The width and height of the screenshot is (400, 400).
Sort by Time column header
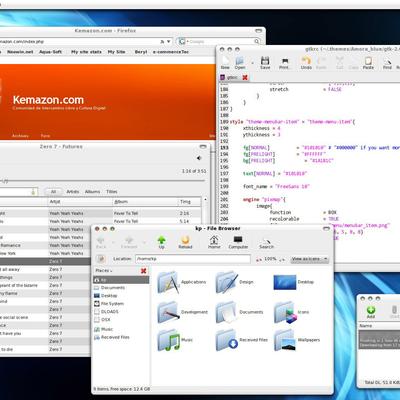(x=189, y=202)
